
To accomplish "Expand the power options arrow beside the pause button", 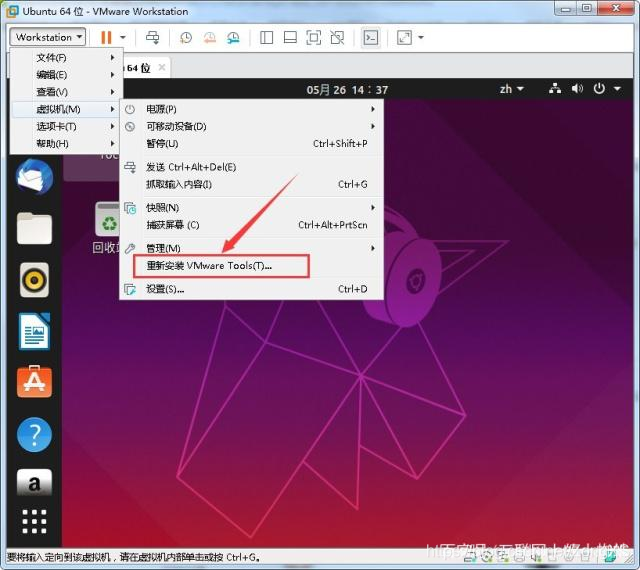I will click(123, 38).
